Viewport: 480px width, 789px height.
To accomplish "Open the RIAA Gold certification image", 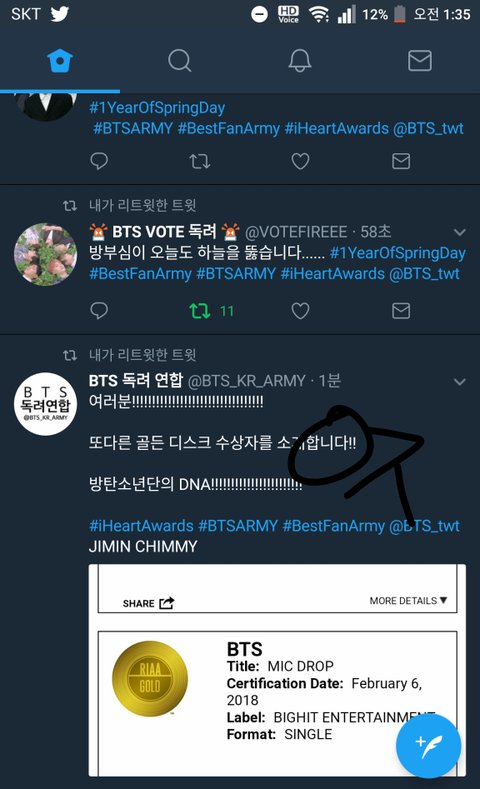I will (x=277, y=670).
